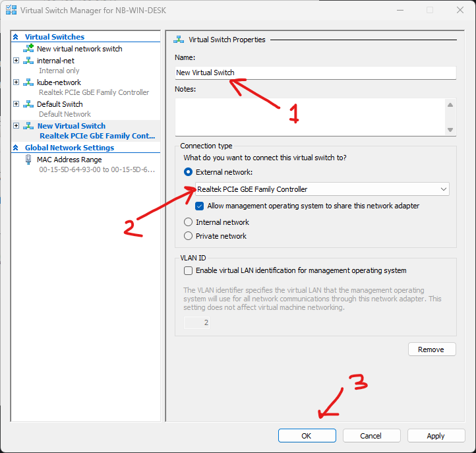The width and height of the screenshot is (476, 453).
Task: Click the kube-network switch icon
Action: (x=28, y=82)
